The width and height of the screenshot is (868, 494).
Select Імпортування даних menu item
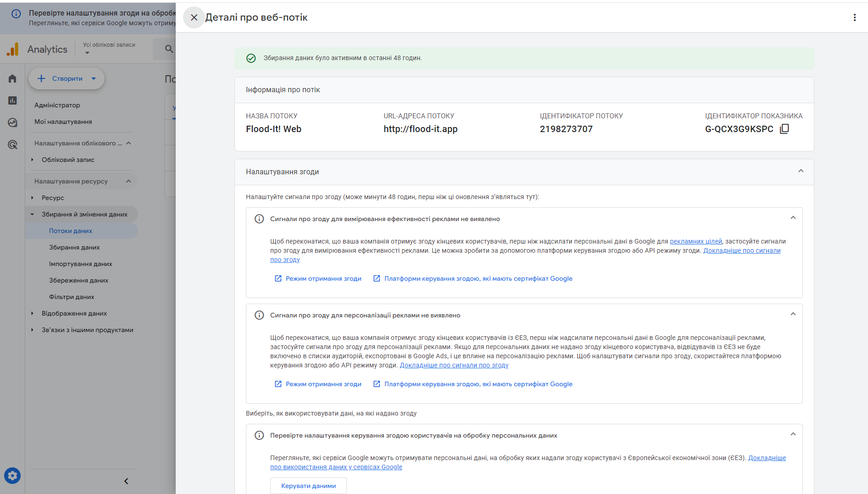point(82,264)
